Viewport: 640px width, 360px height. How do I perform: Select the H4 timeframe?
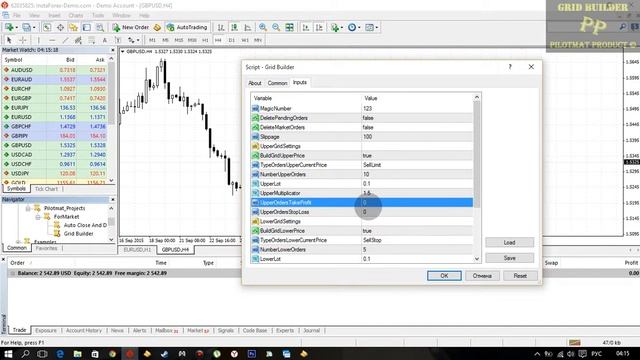point(218,40)
